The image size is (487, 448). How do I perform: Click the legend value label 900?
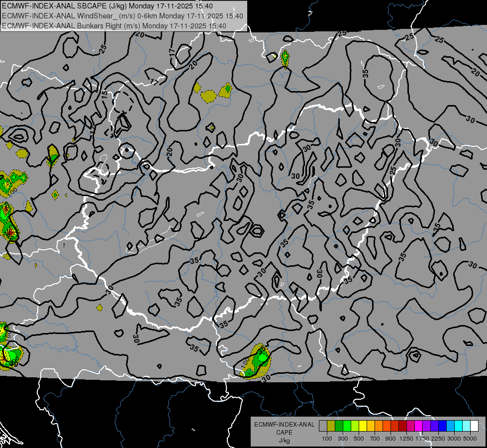point(390,439)
